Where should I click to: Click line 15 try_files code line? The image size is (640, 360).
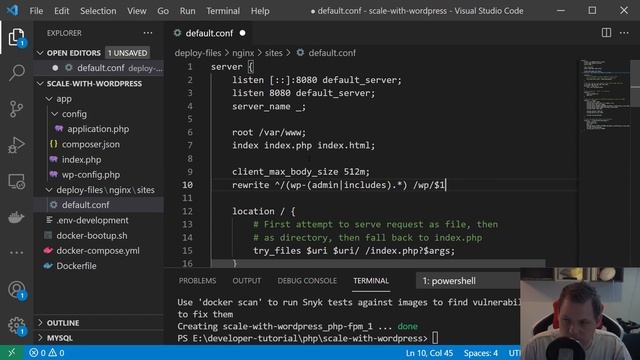[354, 251]
